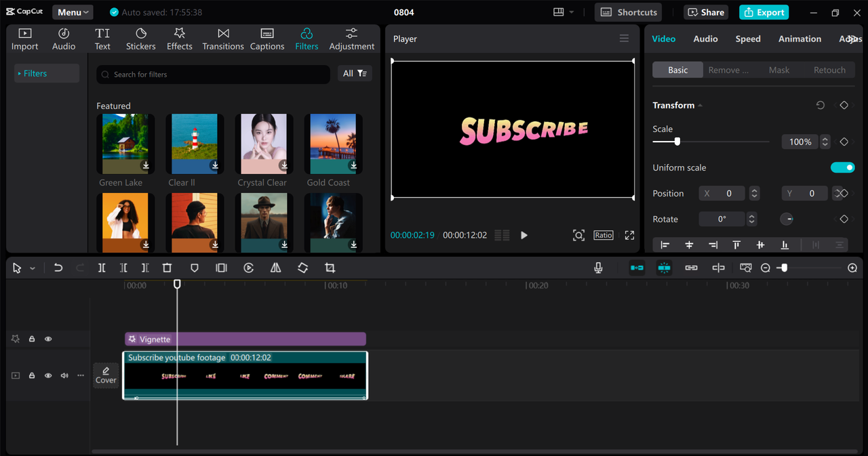The height and width of the screenshot is (456, 868).
Task: Click the Rotate dial knob
Action: (787, 219)
